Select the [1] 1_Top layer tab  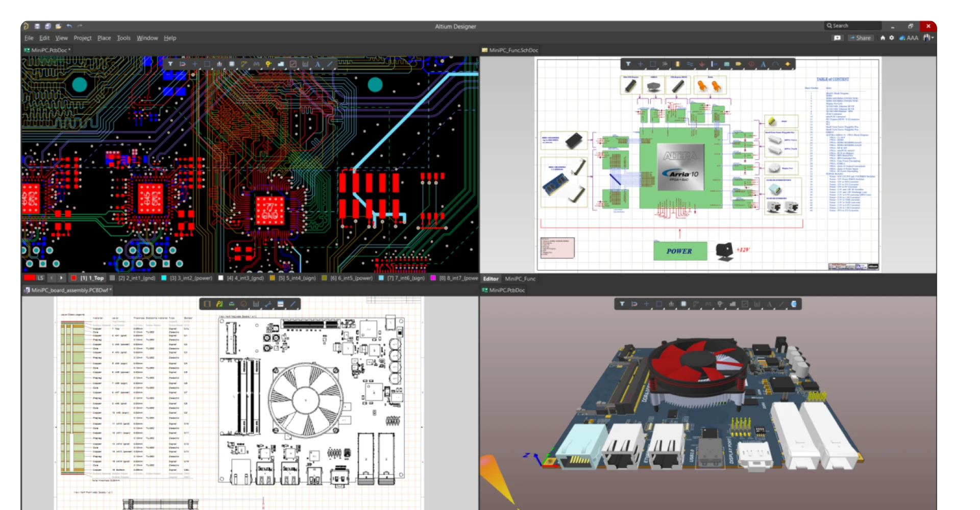tap(88, 278)
